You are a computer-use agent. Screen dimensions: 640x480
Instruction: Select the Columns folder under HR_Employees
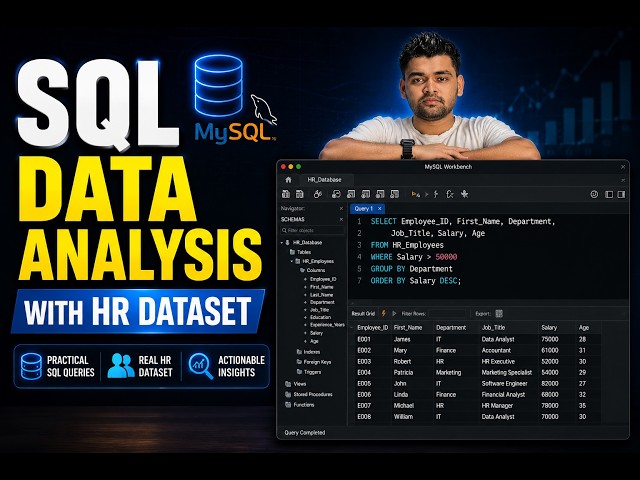tap(312, 270)
